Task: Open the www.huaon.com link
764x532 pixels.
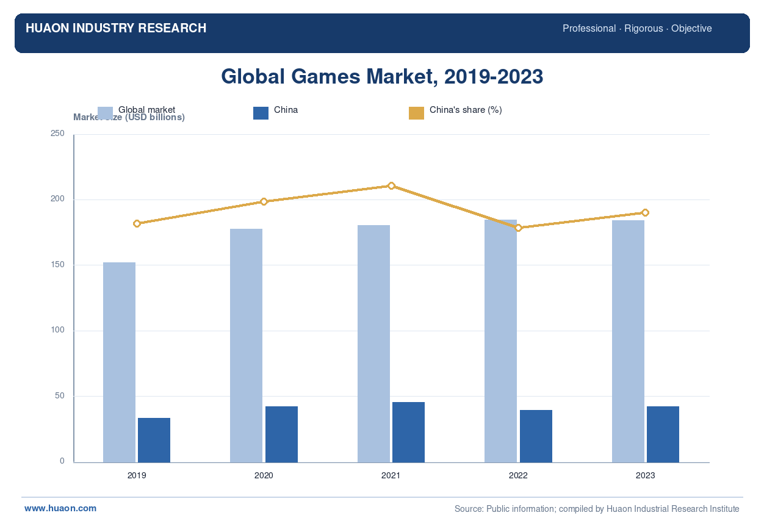Action: (60, 508)
